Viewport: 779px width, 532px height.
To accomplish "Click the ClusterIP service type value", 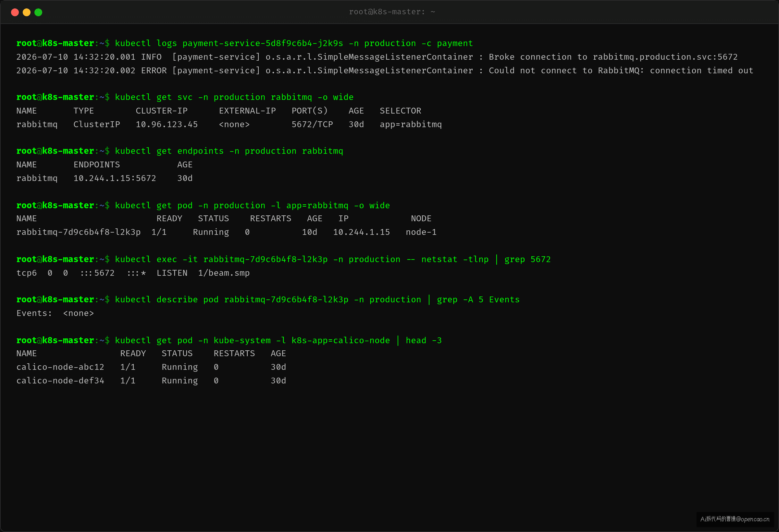I will [96, 125].
